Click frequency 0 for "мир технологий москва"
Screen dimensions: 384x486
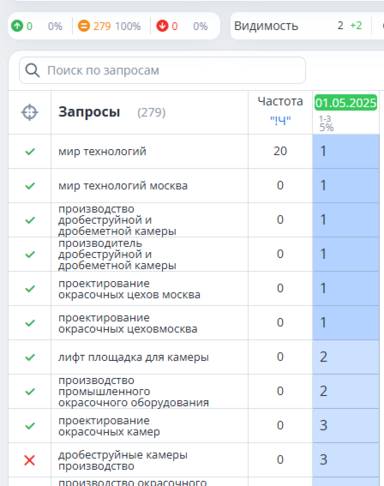pyautogui.click(x=280, y=185)
